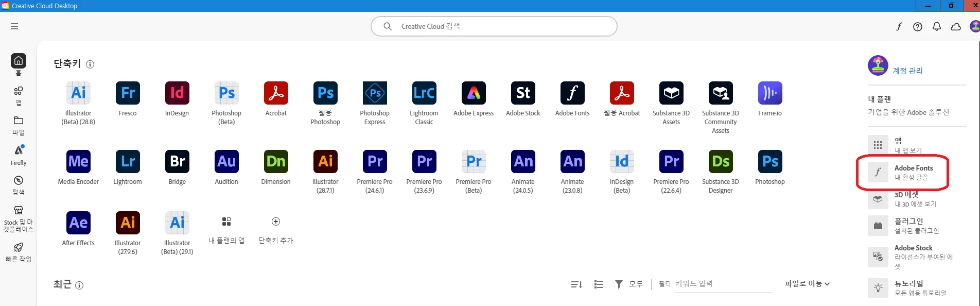Click the 키워드 입력 filter field
The image size is (980, 306).
pos(723,284)
